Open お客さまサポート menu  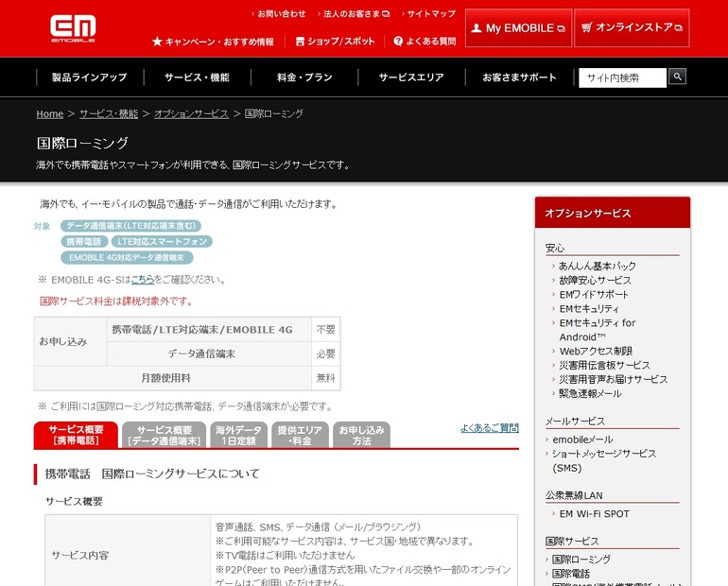[519, 77]
